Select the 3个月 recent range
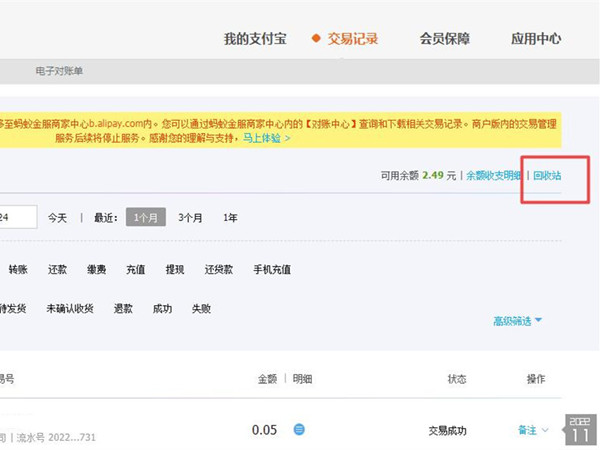Image resolution: width=600 pixels, height=450 pixels. (190, 218)
